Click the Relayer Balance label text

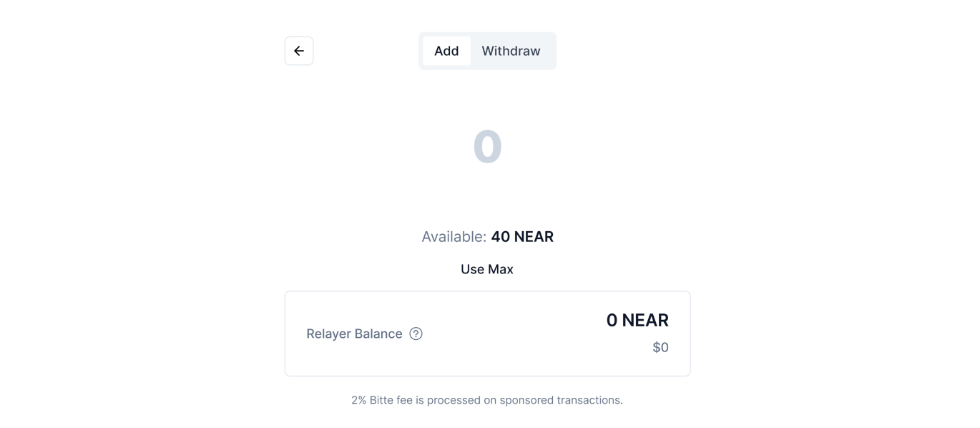coord(354,334)
